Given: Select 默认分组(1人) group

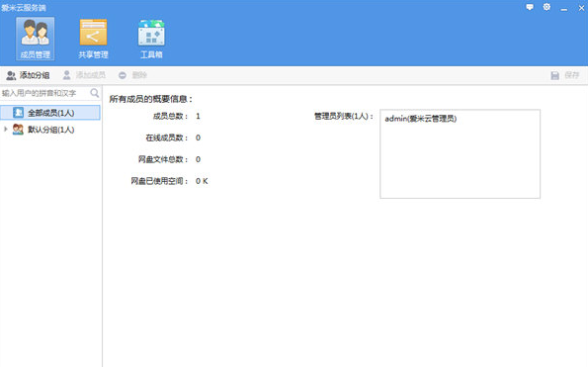Looking at the screenshot, I should 50,130.
